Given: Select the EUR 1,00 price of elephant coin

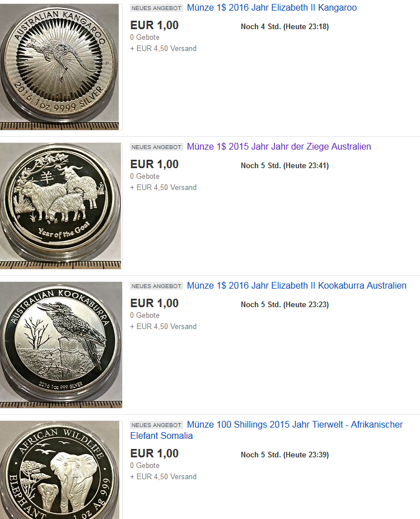Looking at the screenshot, I should pos(155,454).
